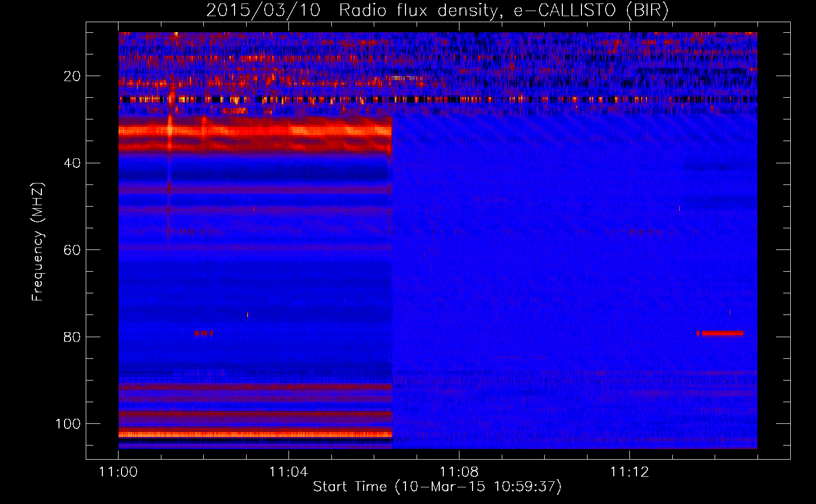Click the plot title '2015/03/10 Radio flux density, e-CALLISTO (BIR)'
The width and height of the screenshot is (816, 504).
pyautogui.click(x=437, y=10)
